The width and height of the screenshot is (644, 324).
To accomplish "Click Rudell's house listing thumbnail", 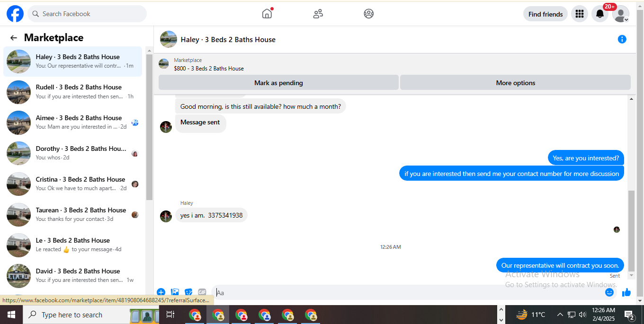I will click(x=19, y=92).
